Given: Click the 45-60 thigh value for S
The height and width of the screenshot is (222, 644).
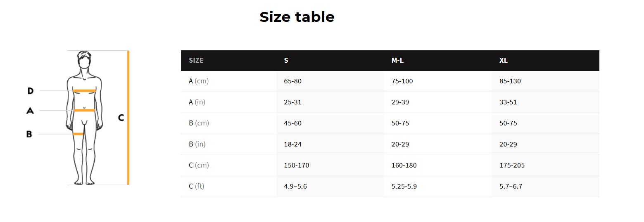Looking at the screenshot, I should [x=292, y=123].
